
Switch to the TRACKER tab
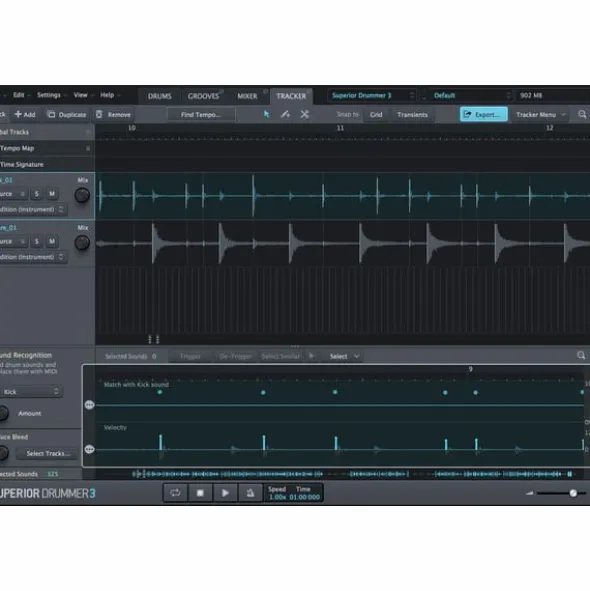coord(291,96)
